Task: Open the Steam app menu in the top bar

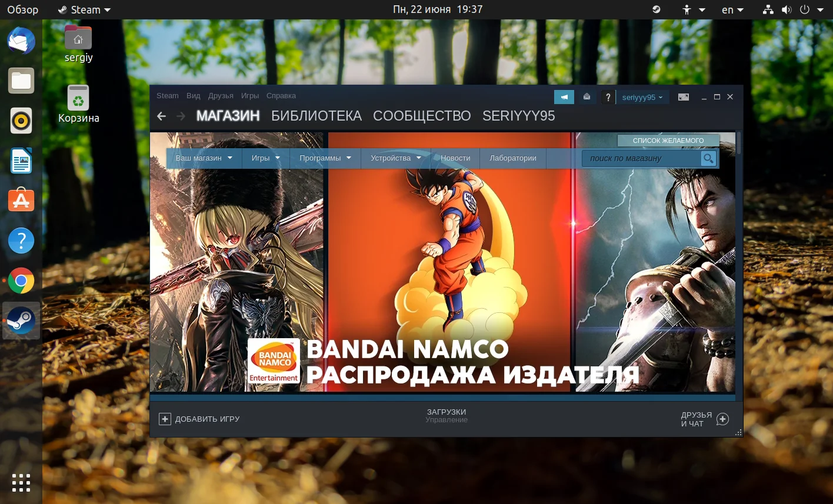Action: click(x=84, y=9)
